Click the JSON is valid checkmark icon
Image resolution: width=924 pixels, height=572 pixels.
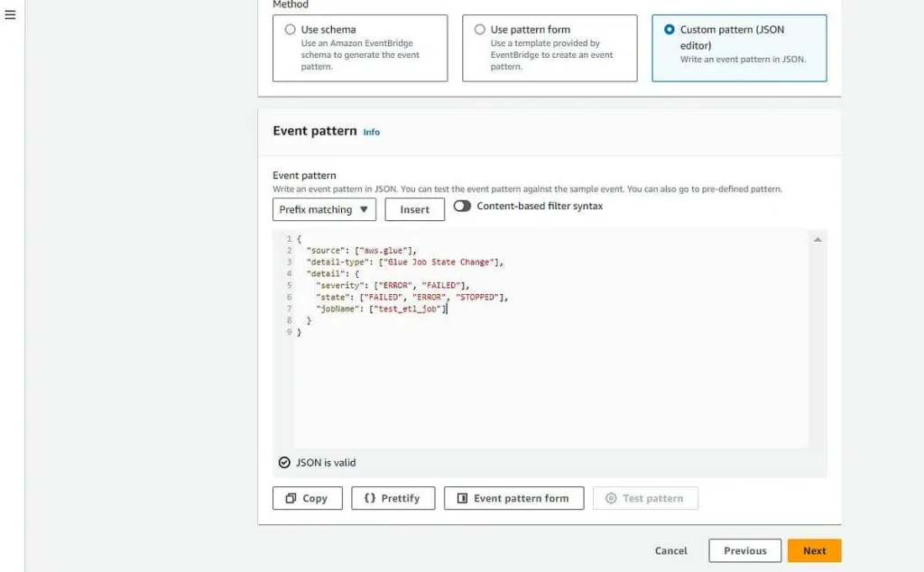coord(284,463)
